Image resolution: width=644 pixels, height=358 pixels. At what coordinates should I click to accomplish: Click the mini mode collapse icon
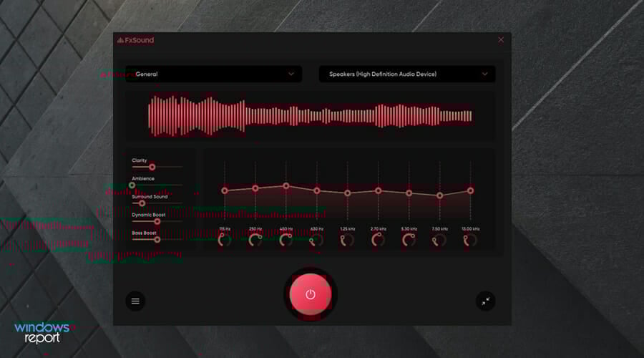pyautogui.click(x=485, y=301)
